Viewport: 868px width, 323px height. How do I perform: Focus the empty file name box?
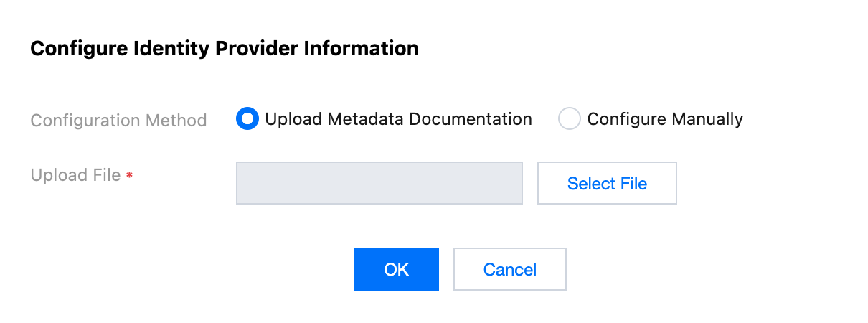(379, 183)
